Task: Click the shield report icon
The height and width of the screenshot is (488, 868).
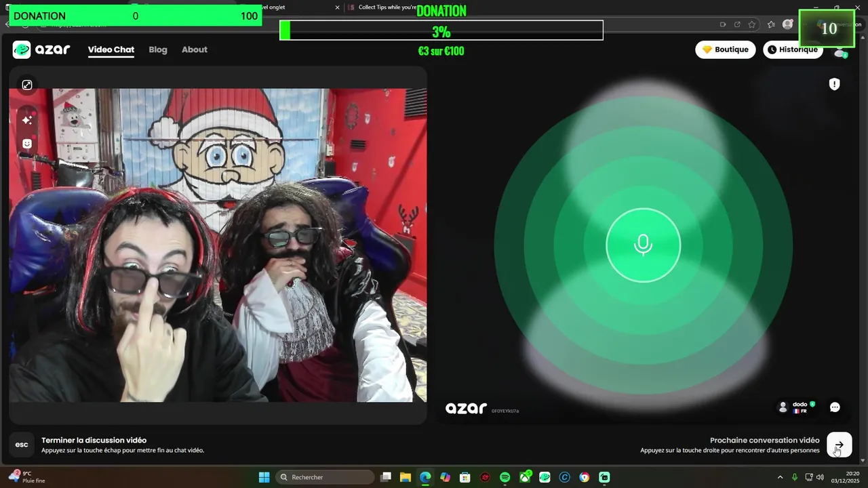Action: (835, 84)
